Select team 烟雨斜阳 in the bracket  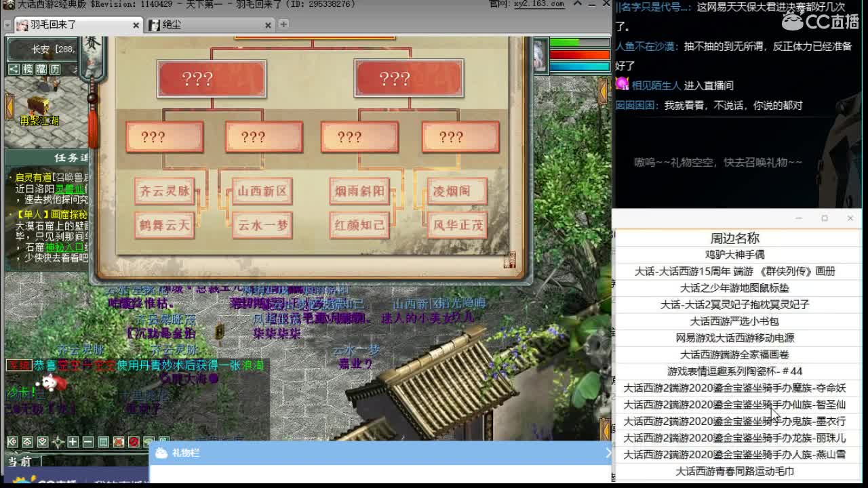tap(359, 191)
